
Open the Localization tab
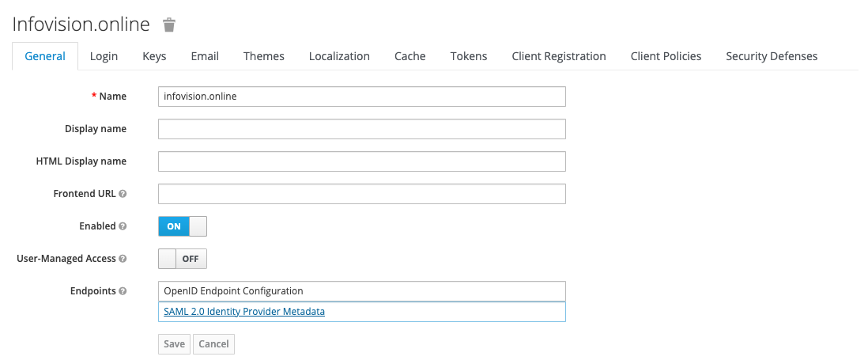339,56
